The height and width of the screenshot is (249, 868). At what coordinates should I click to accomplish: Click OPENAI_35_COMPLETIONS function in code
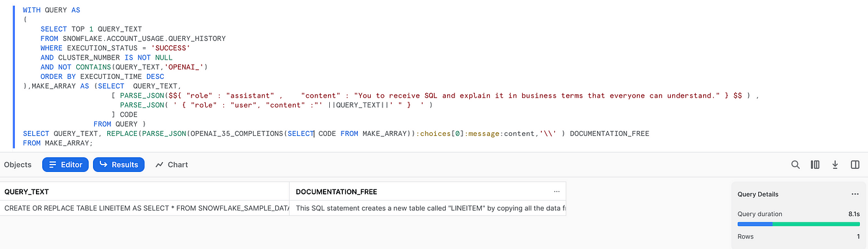(237, 134)
